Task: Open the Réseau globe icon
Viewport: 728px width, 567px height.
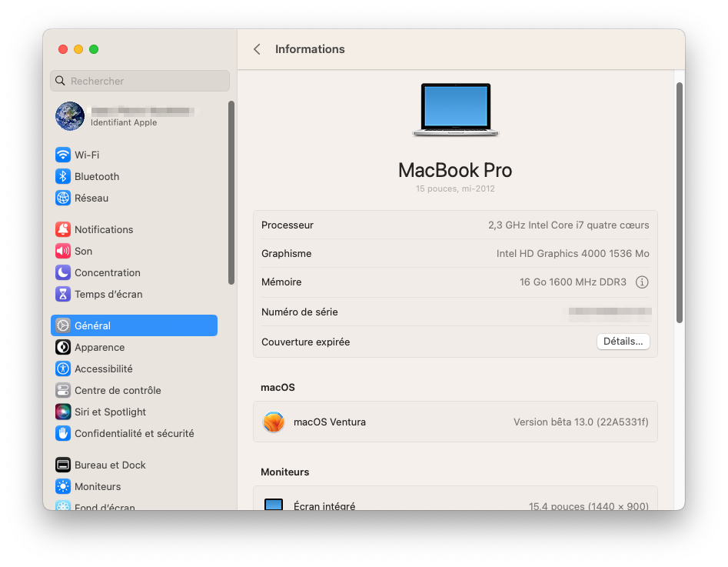Action: click(63, 198)
